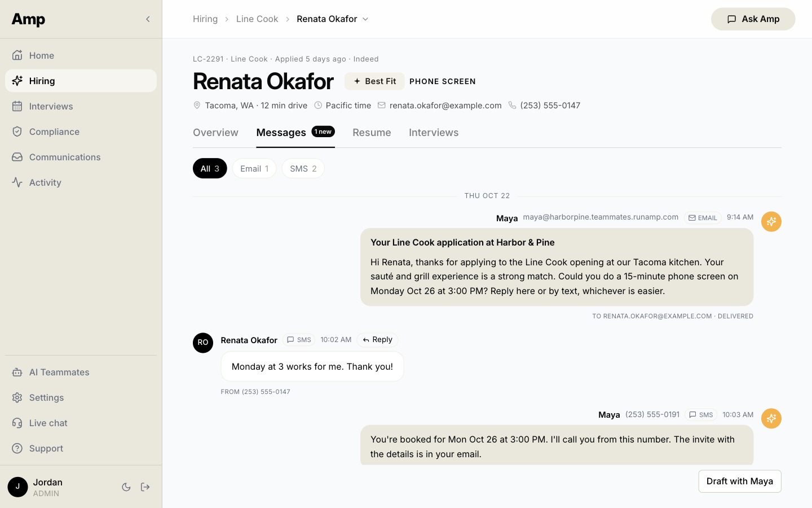Filter messages by SMS
The width and height of the screenshot is (812, 508).
pyautogui.click(x=303, y=169)
